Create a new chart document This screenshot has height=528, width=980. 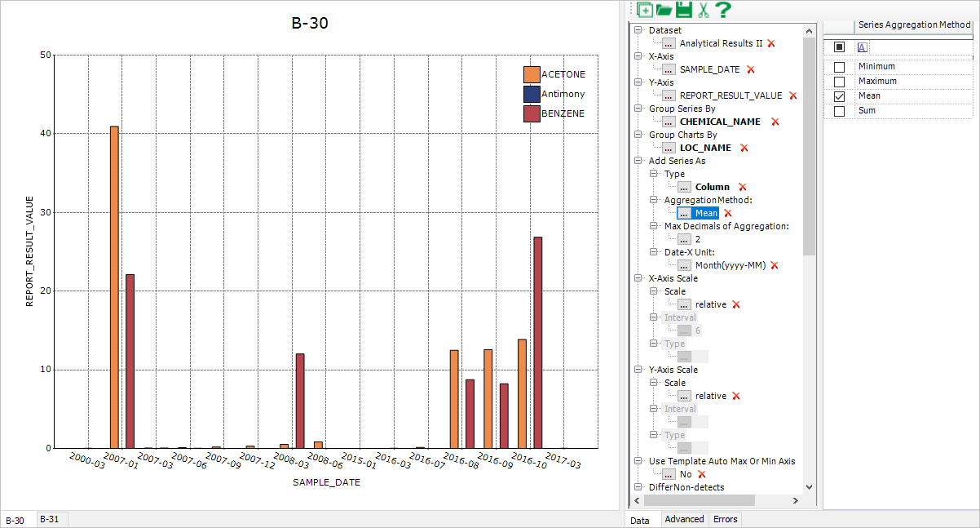tap(643, 10)
